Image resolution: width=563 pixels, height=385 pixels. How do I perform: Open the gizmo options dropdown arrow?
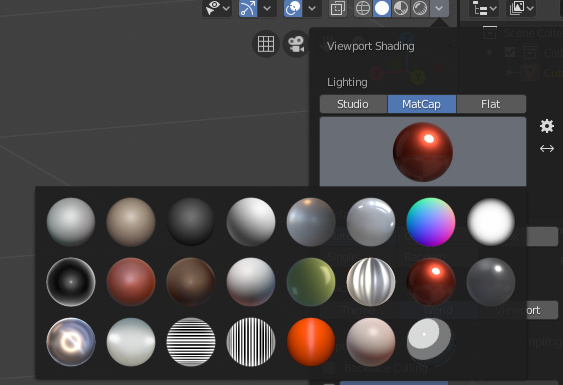(267, 8)
